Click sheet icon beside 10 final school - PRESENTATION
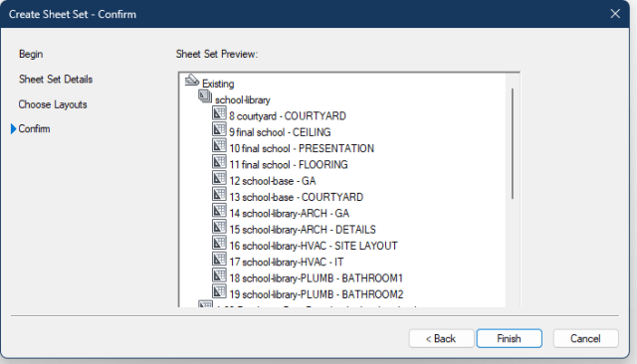 pos(219,145)
